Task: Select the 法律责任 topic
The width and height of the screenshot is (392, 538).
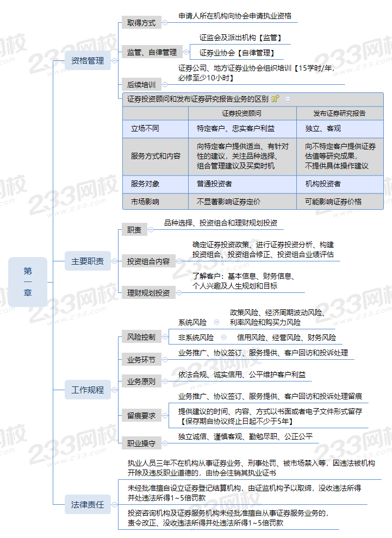Action: tap(88, 504)
